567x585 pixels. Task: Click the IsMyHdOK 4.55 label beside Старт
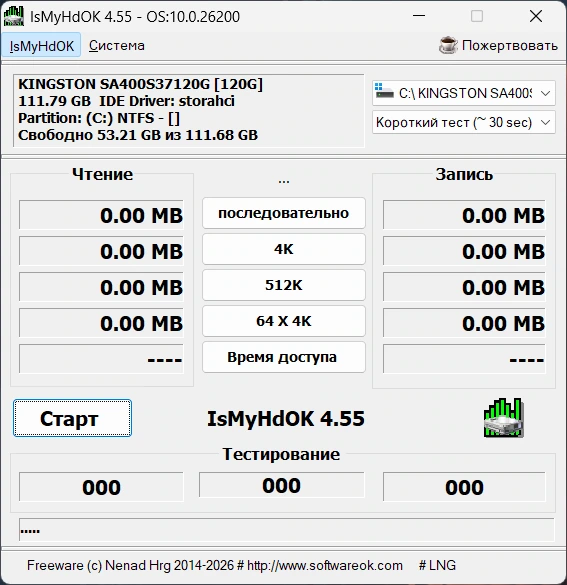pos(286,418)
